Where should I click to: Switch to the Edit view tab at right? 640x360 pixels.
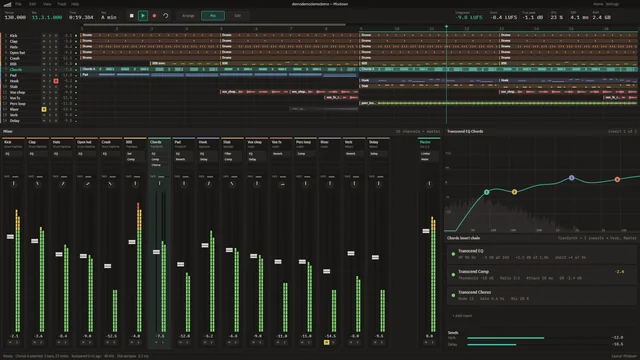point(237,16)
